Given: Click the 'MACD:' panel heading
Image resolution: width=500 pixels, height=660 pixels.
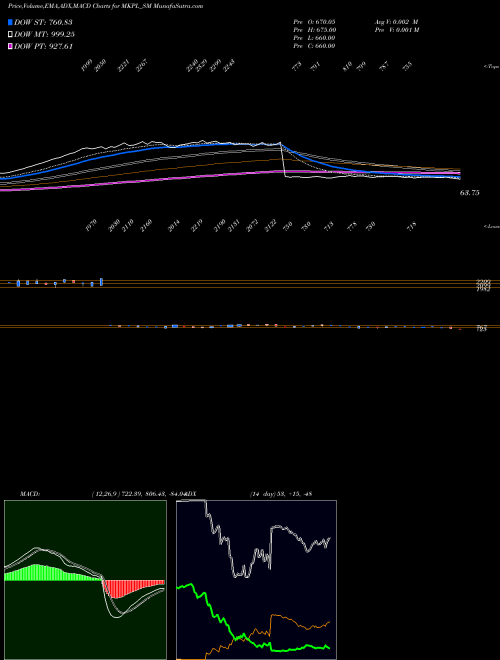Looking at the screenshot, I should pyautogui.click(x=30, y=494).
